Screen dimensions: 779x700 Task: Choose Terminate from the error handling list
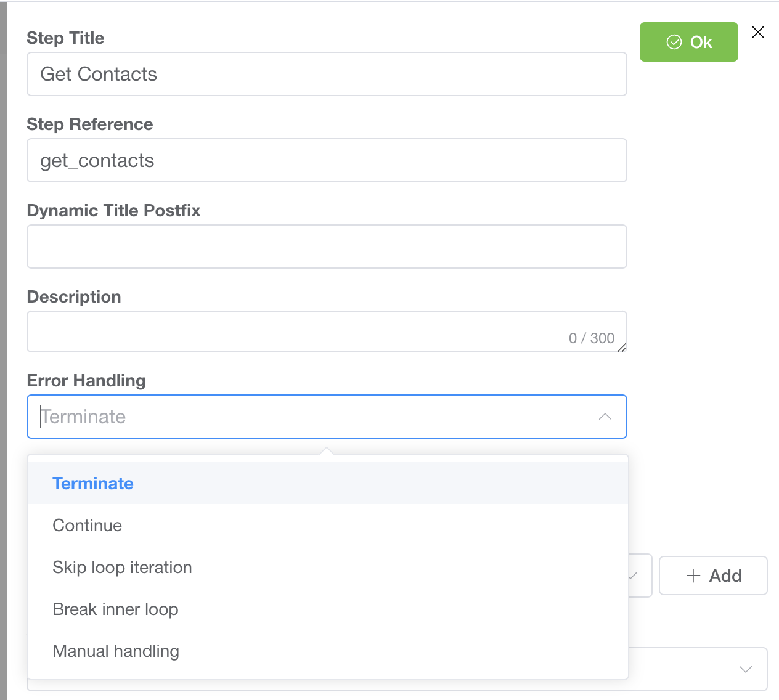(93, 483)
